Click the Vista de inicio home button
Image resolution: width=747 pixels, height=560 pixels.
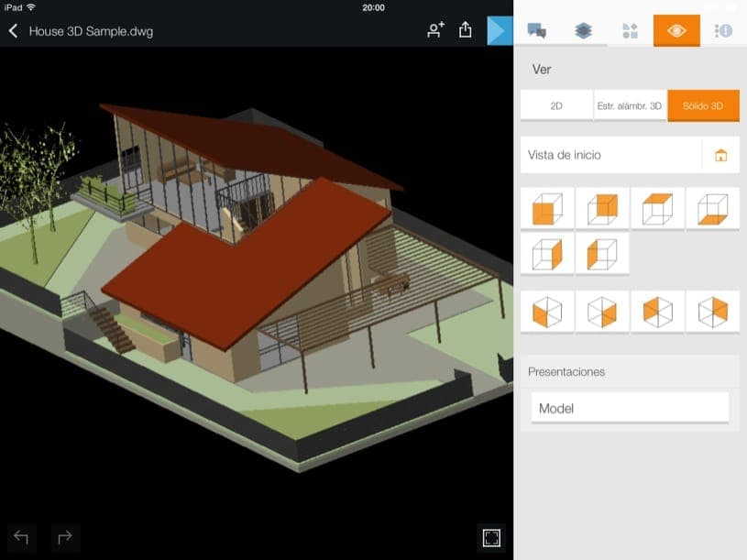720,155
